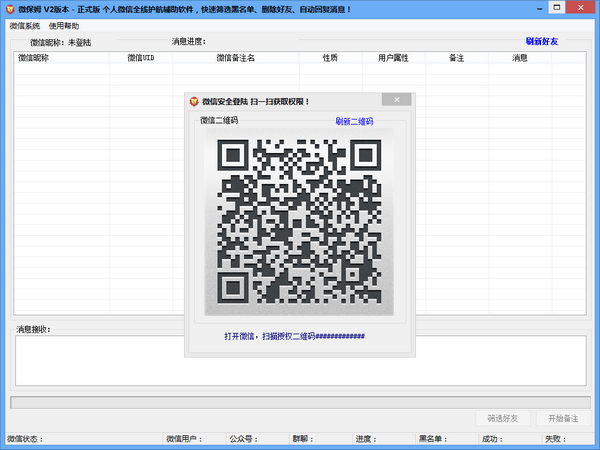600x450 pixels.
Task: Click the 微信状态 status bar entry
Action: (x=25, y=439)
